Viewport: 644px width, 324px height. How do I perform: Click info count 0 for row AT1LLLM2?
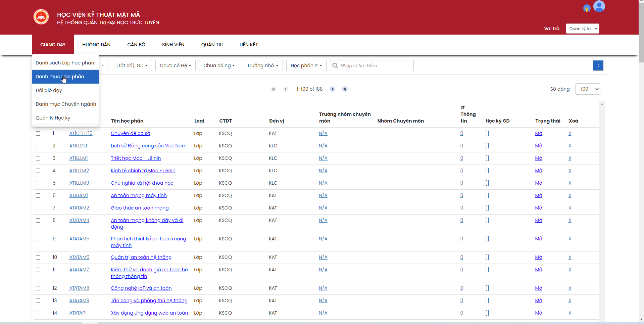[462, 171]
